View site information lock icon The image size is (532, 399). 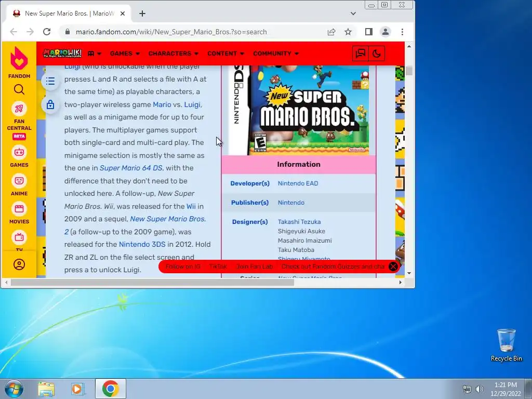click(67, 32)
